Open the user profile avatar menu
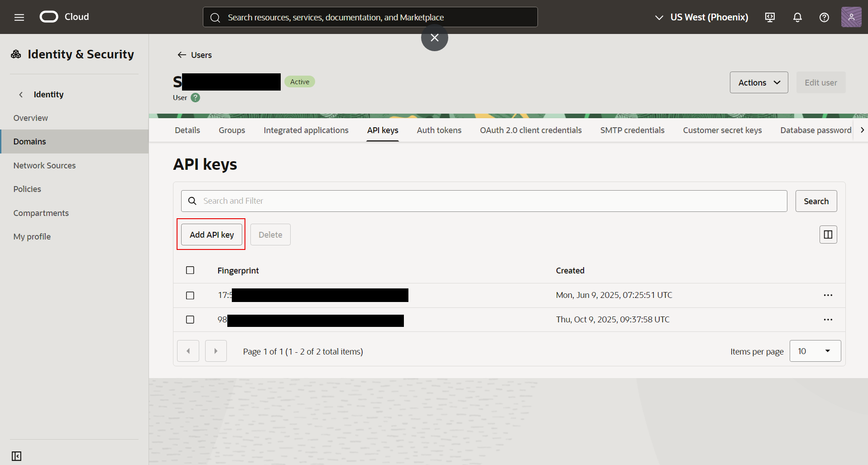 pos(851,17)
